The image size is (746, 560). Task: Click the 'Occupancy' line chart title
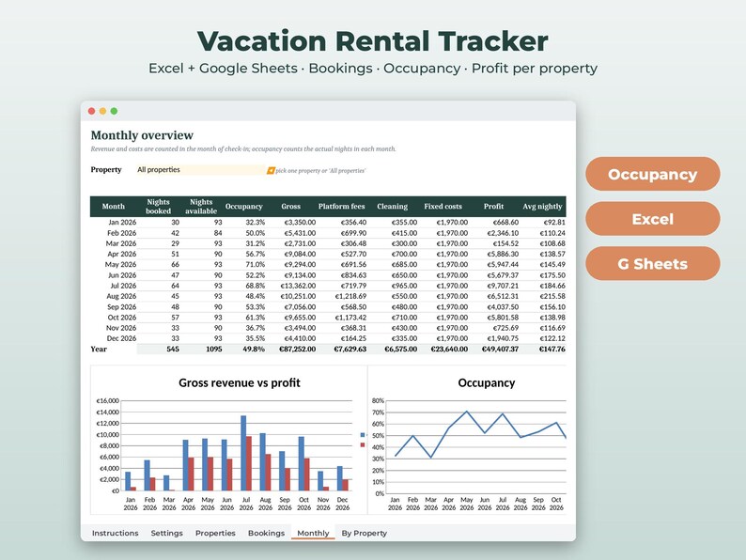[487, 383]
